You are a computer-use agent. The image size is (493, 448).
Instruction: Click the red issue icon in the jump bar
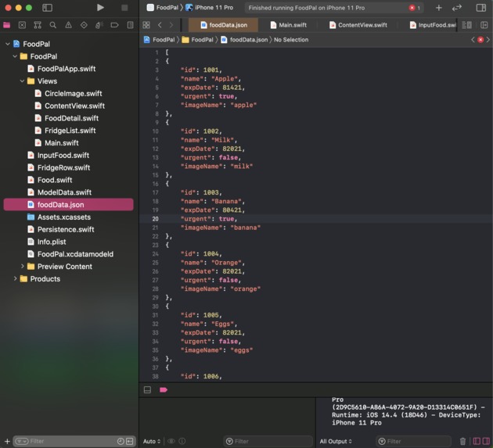click(480, 40)
